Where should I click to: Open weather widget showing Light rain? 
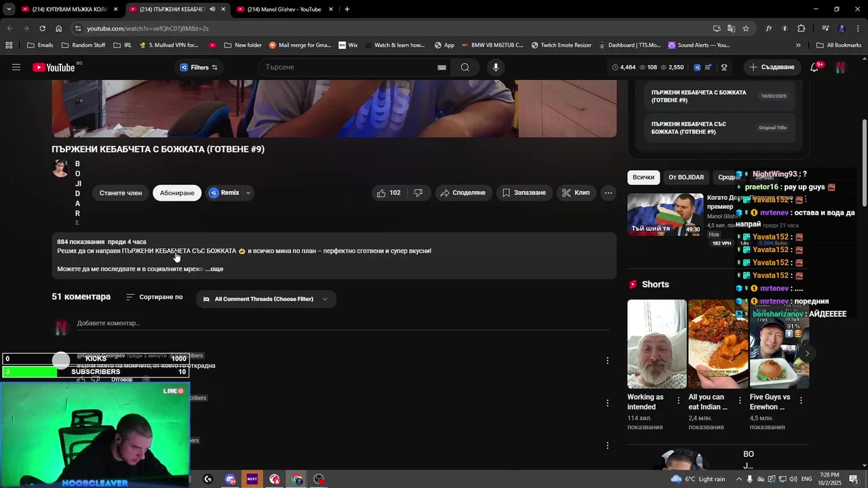coord(697,479)
